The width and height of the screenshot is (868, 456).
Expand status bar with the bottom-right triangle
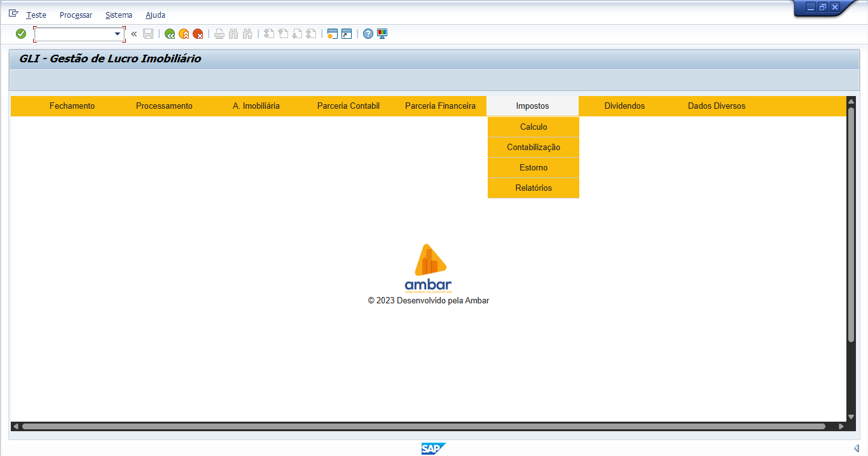[x=856, y=448]
